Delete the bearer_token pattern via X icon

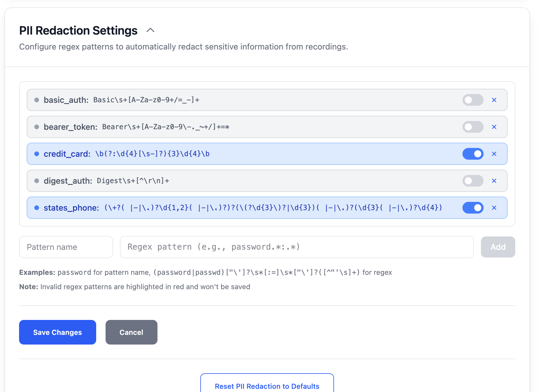pyautogui.click(x=494, y=127)
